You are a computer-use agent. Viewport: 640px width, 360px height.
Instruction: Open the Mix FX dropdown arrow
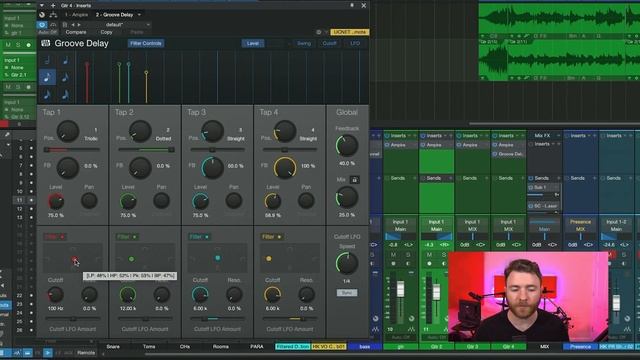558,136
